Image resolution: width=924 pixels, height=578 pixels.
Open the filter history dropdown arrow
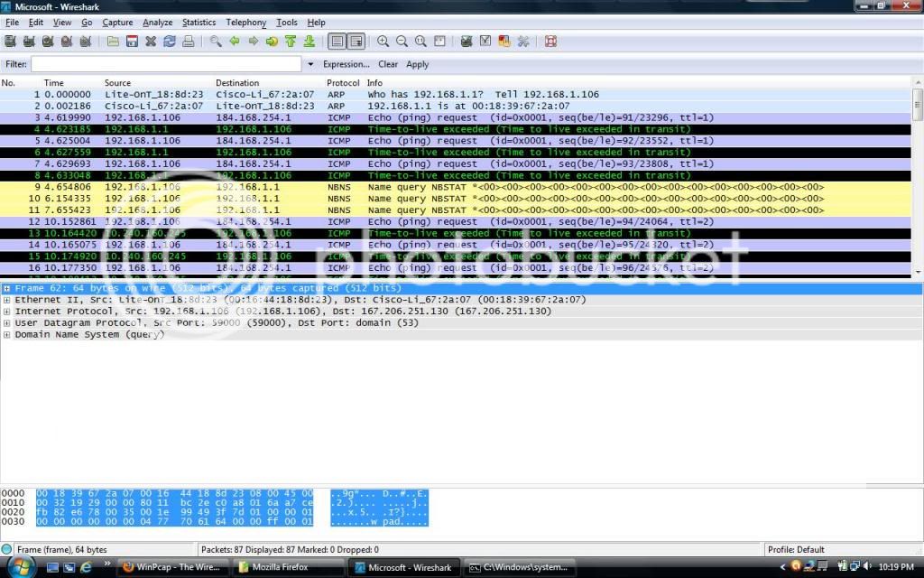click(310, 65)
